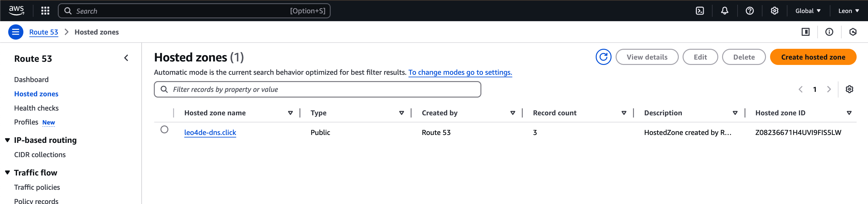This screenshot has width=868, height=204.
Task: Open the notifications bell
Action: click(725, 11)
